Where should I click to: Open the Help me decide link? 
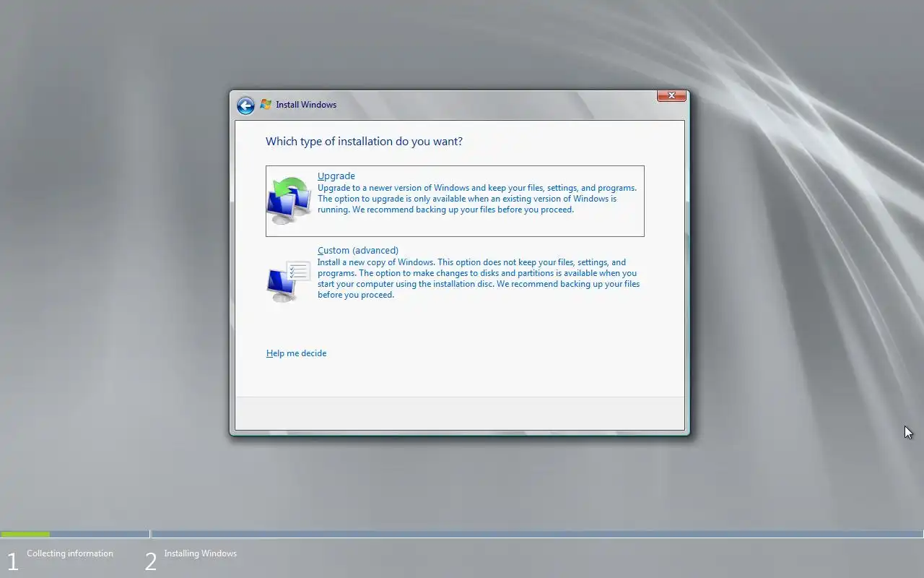click(296, 353)
